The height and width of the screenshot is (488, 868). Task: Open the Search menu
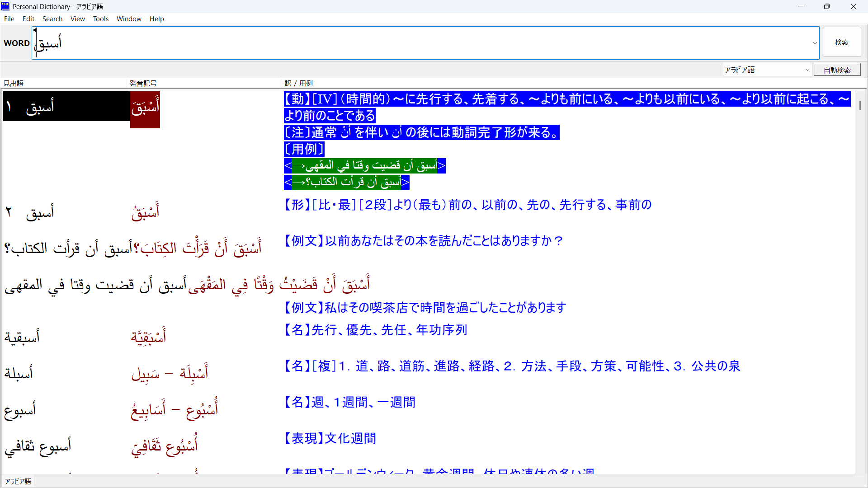click(x=52, y=19)
